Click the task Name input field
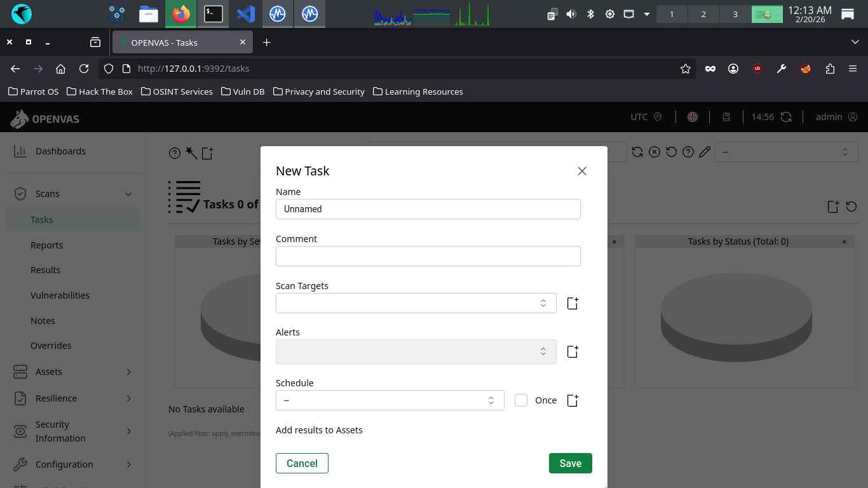Screen dimensions: 868x488 [x=428, y=209]
